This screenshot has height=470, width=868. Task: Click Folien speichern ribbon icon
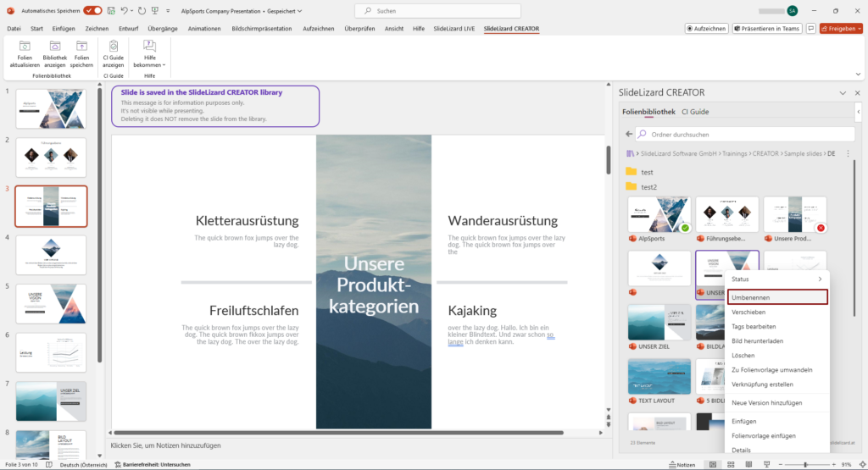click(81, 53)
